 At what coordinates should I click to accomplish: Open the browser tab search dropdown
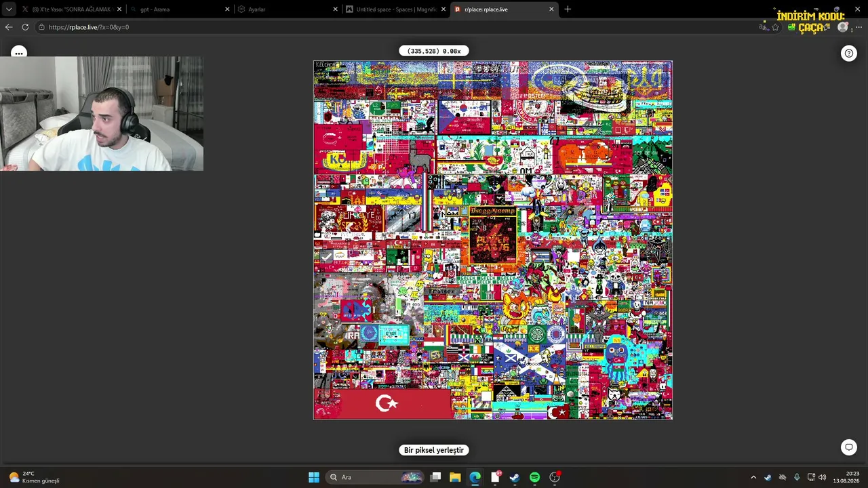point(9,9)
